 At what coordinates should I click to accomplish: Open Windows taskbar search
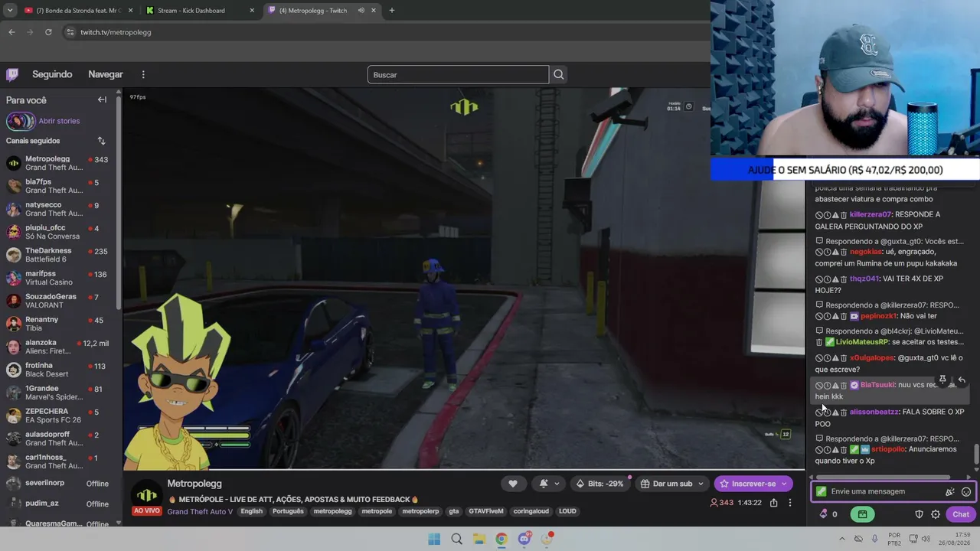(x=456, y=539)
